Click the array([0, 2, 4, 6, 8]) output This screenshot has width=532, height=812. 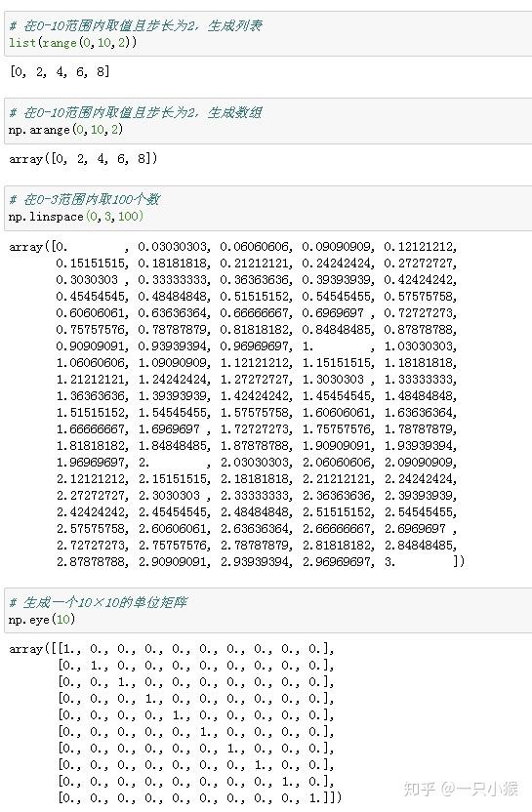(x=83, y=158)
